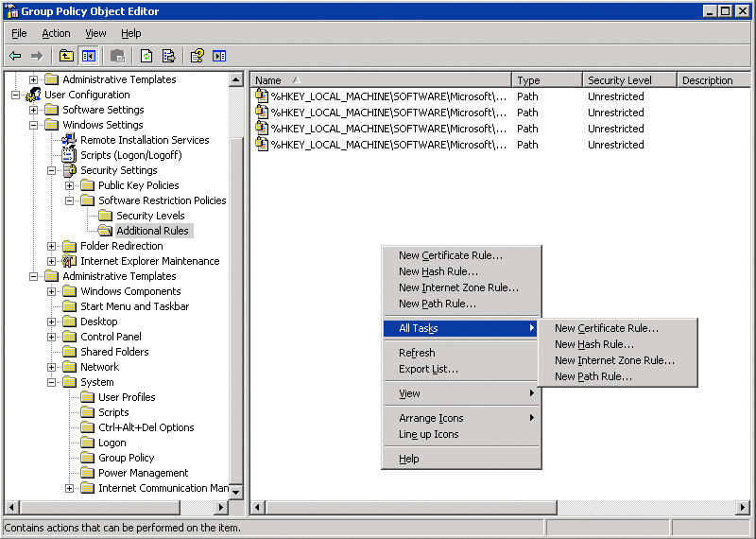Click the Description column header
756x539 pixels.
tap(713, 80)
